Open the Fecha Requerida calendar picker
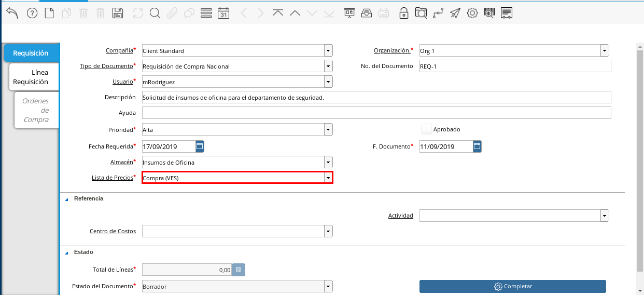Viewport: 644px width, 295px height. pyautogui.click(x=200, y=146)
